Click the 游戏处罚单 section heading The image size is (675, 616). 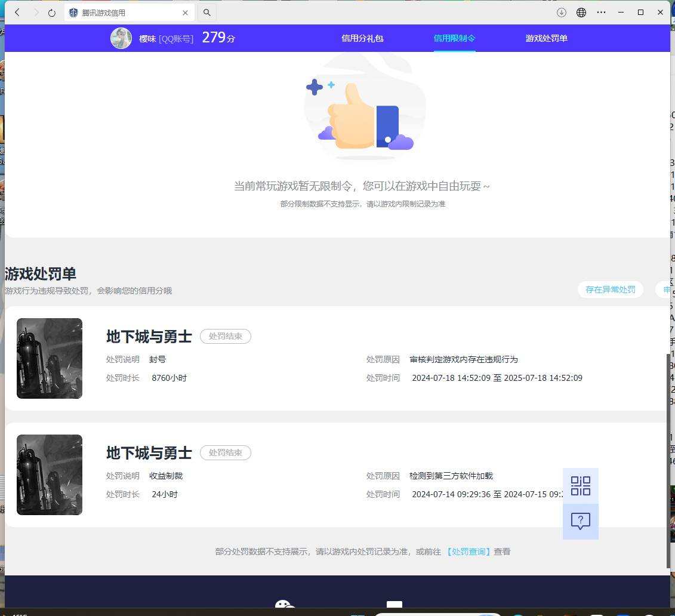[x=41, y=274]
